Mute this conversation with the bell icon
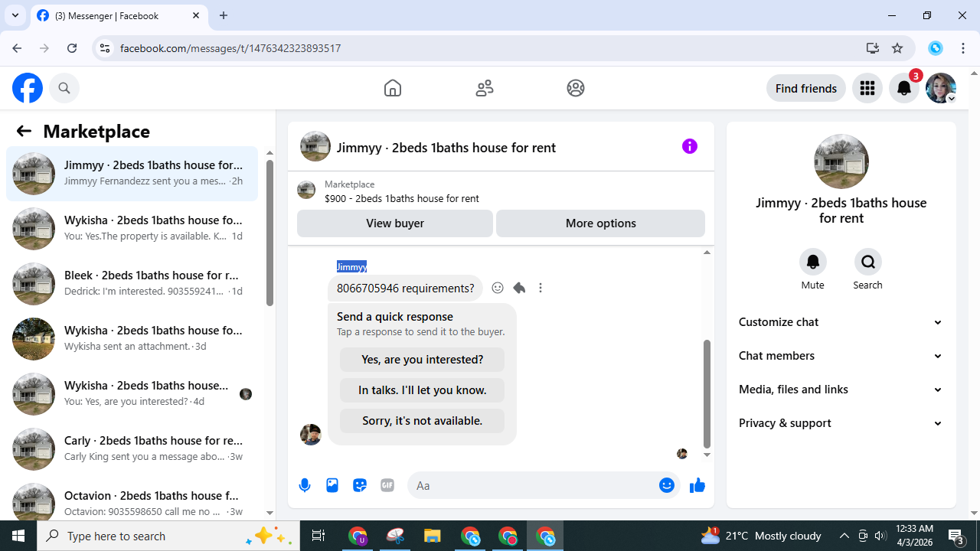The image size is (980, 551). click(813, 262)
